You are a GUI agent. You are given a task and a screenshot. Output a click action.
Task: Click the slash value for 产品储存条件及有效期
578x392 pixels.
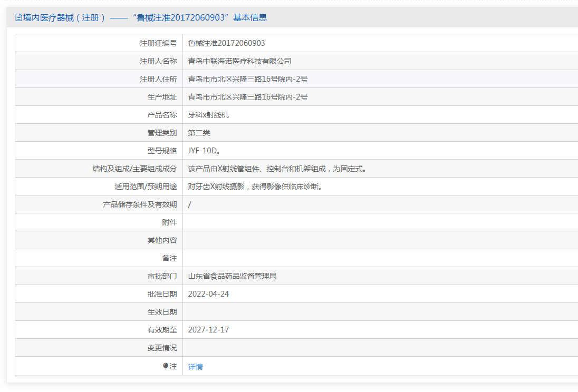pyautogui.click(x=189, y=204)
